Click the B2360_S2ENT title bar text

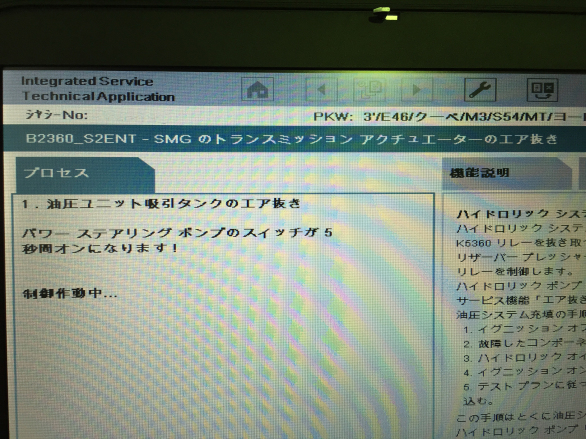291,139
